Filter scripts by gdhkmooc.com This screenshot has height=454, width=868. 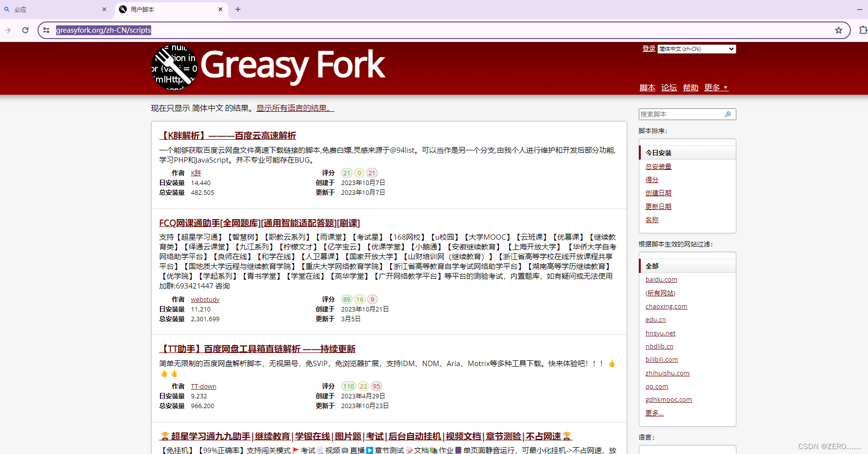point(669,399)
